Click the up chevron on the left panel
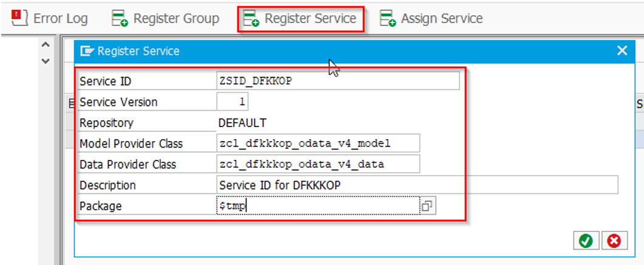644x265 pixels. (x=46, y=45)
